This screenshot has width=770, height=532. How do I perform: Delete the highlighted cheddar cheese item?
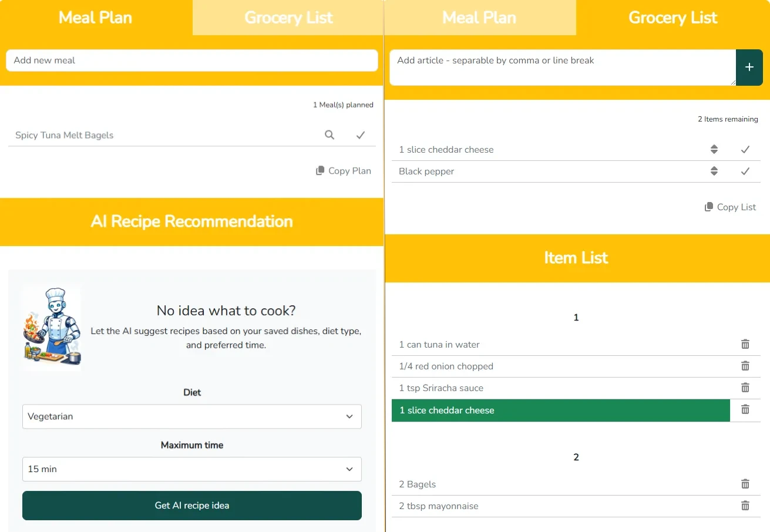click(745, 410)
